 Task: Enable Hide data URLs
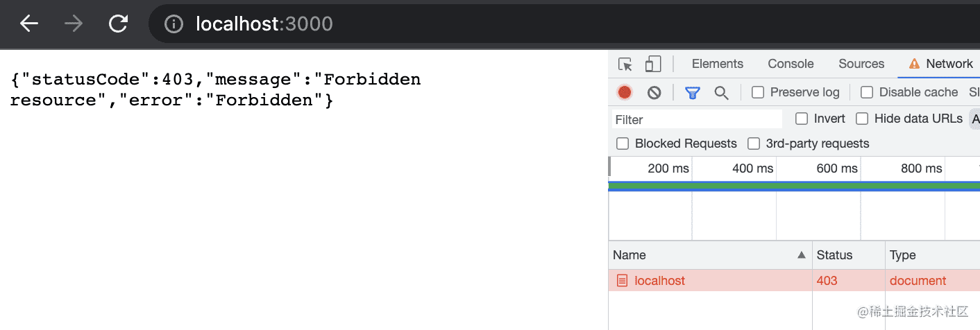coord(862,119)
